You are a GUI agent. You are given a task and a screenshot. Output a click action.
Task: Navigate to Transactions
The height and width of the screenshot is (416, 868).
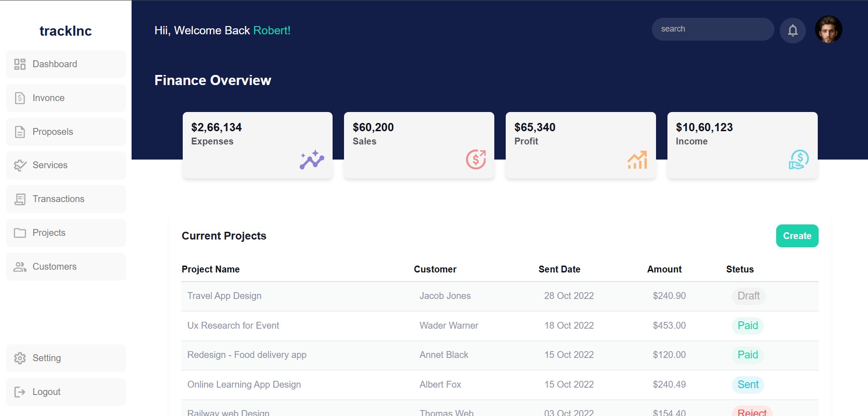(x=66, y=199)
